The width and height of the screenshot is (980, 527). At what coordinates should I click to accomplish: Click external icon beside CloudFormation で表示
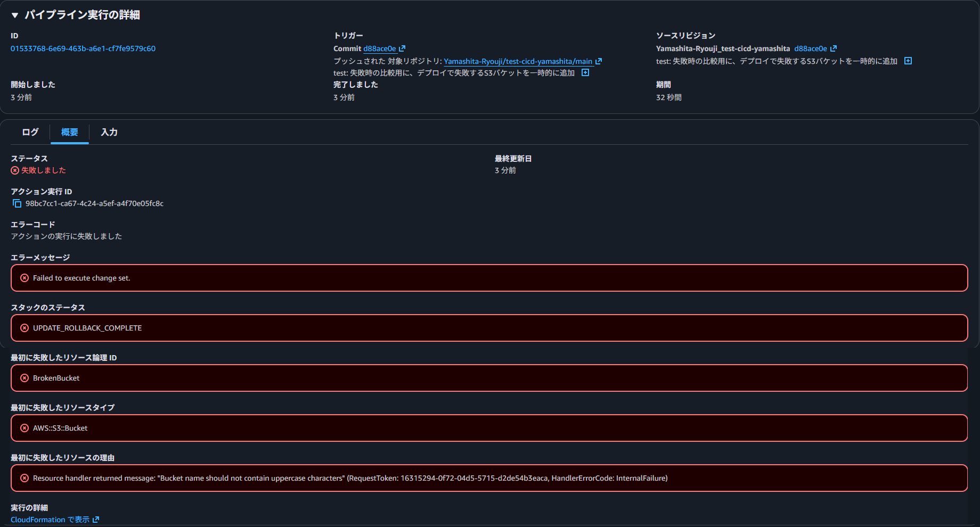(x=96, y=520)
